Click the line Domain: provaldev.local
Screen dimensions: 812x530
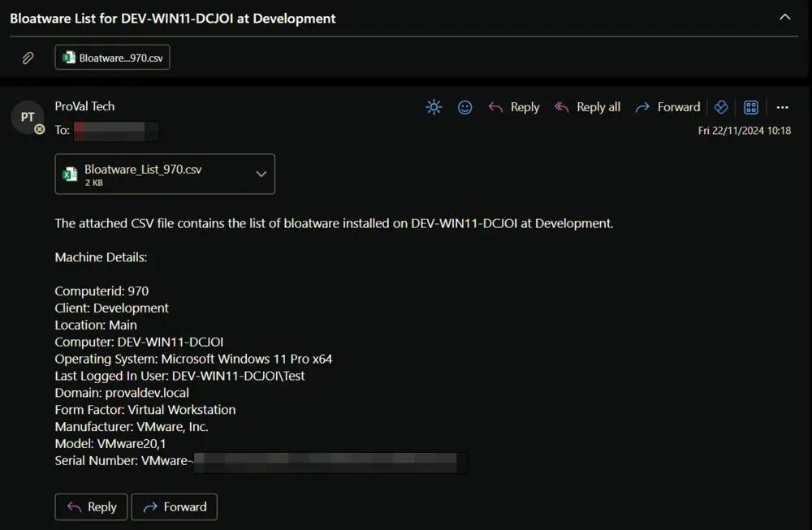(x=123, y=393)
